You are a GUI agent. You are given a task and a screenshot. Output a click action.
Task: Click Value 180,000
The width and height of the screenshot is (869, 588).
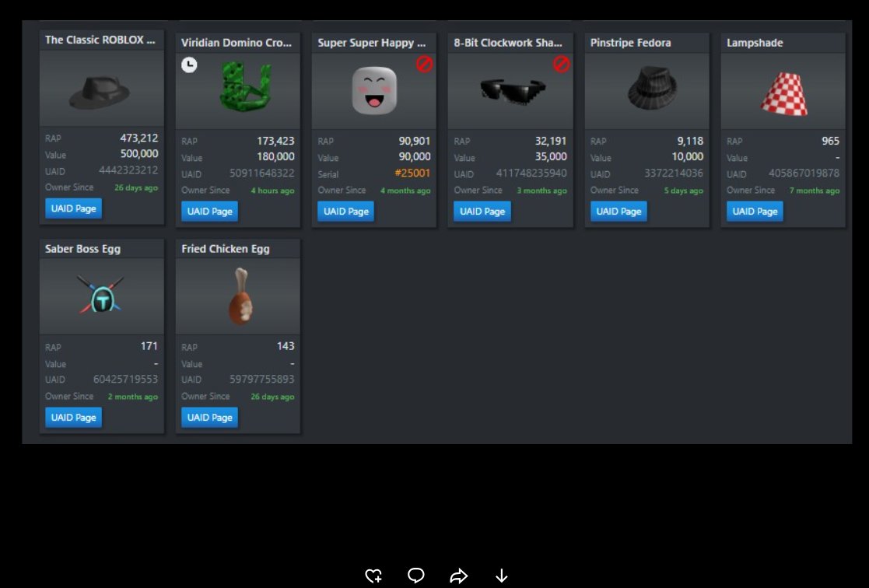point(275,156)
